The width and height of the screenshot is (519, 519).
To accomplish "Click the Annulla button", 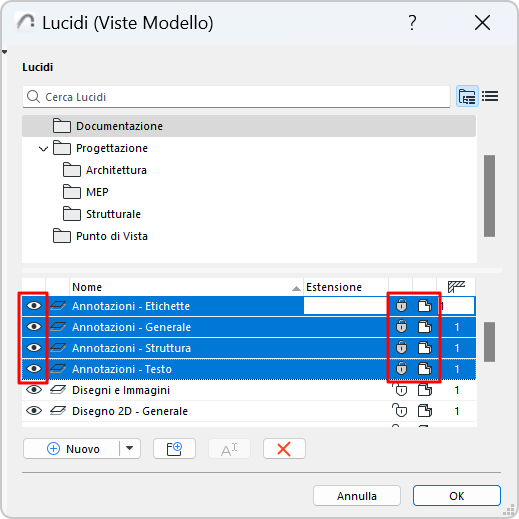I will (x=357, y=496).
